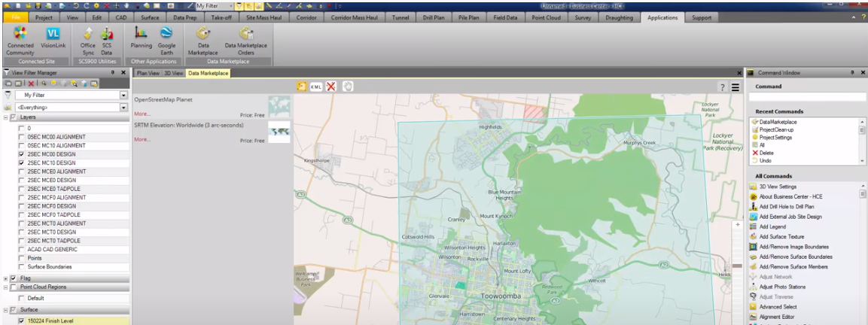Click the funnel filter icon in the quick access toolbar
Viewport: 868px width, 325px height.
239,6
